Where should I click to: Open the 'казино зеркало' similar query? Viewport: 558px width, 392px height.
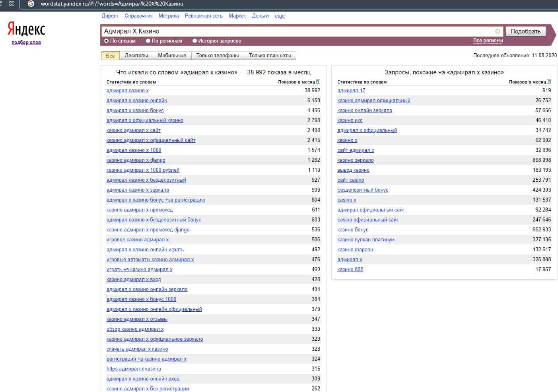355,160
